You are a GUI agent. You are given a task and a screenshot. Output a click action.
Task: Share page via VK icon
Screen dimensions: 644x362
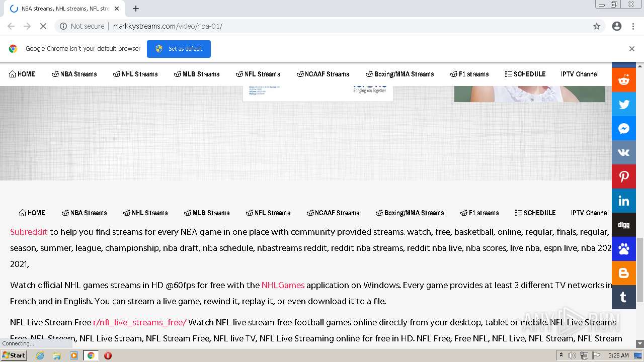tap(624, 152)
